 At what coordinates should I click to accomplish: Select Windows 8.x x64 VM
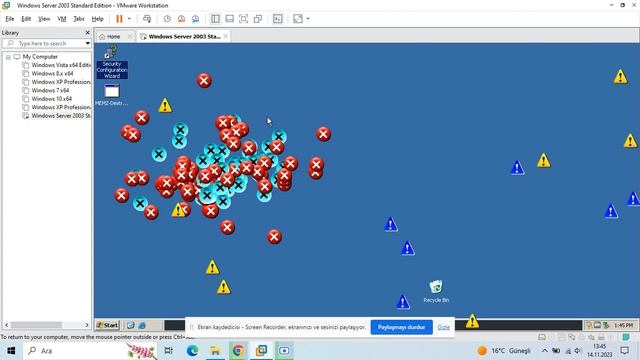[52, 73]
